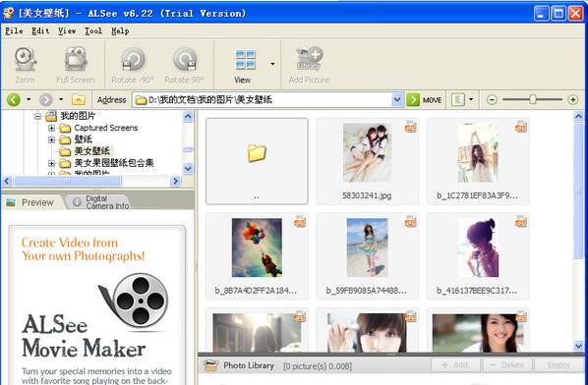This screenshot has height=385, width=588.
Task: Click folder tree horizontal scroll-right arrow
Action: [176, 182]
